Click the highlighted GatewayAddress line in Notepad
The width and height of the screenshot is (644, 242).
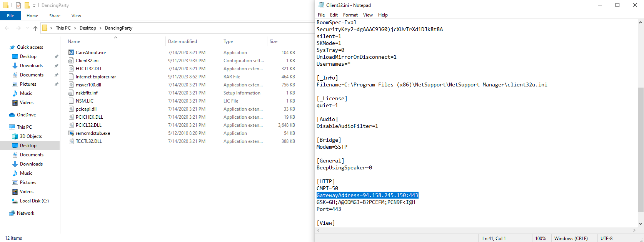pyautogui.click(x=367, y=196)
